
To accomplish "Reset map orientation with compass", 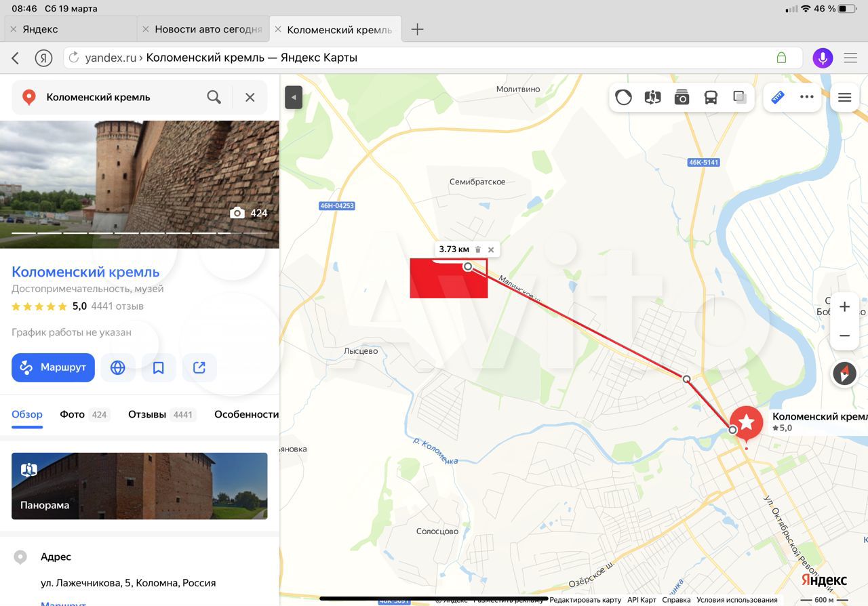I will pos(844,373).
